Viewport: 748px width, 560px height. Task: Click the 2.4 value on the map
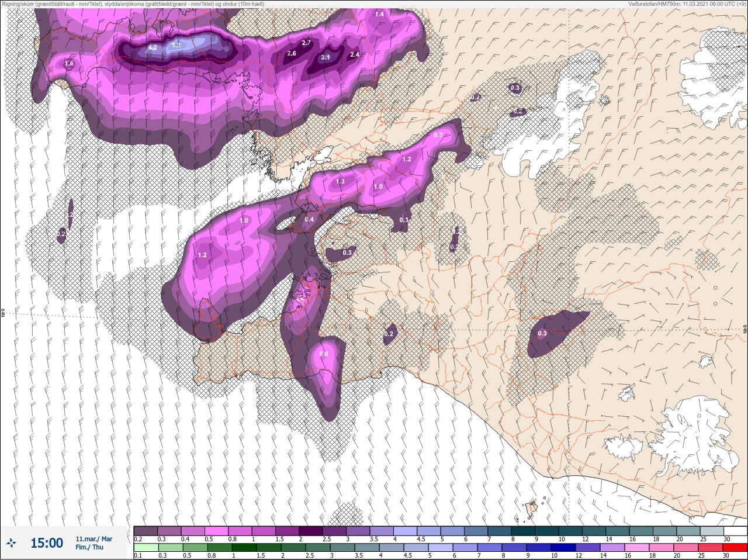(x=354, y=55)
